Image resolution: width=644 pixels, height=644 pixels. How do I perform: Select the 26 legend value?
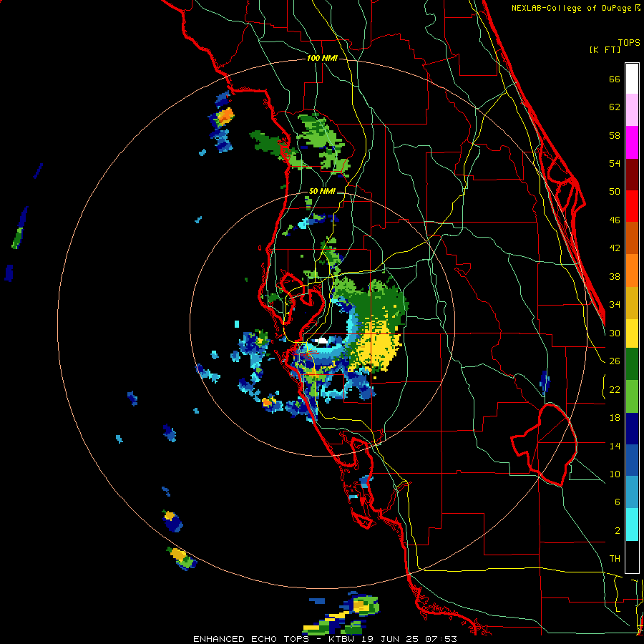tap(615, 361)
